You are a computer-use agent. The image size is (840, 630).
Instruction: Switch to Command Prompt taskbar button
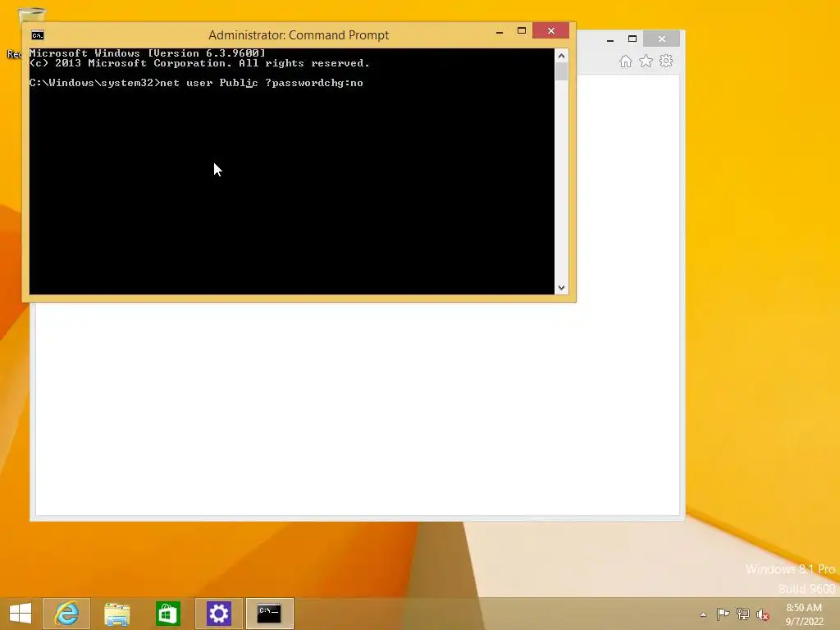coord(269,614)
